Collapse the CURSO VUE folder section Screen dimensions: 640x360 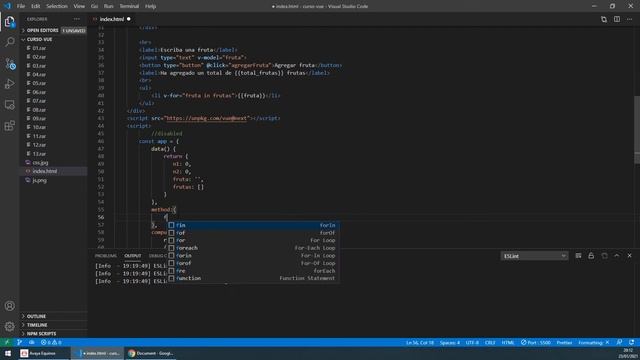[54, 39]
